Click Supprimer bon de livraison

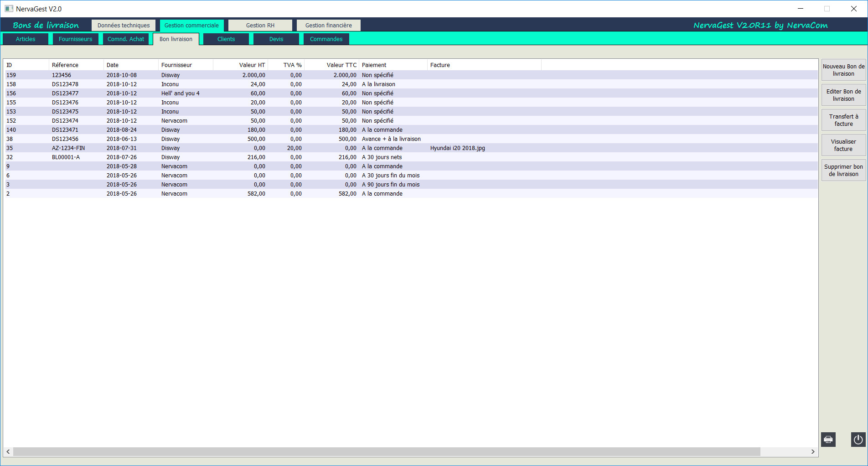click(x=843, y=171)
